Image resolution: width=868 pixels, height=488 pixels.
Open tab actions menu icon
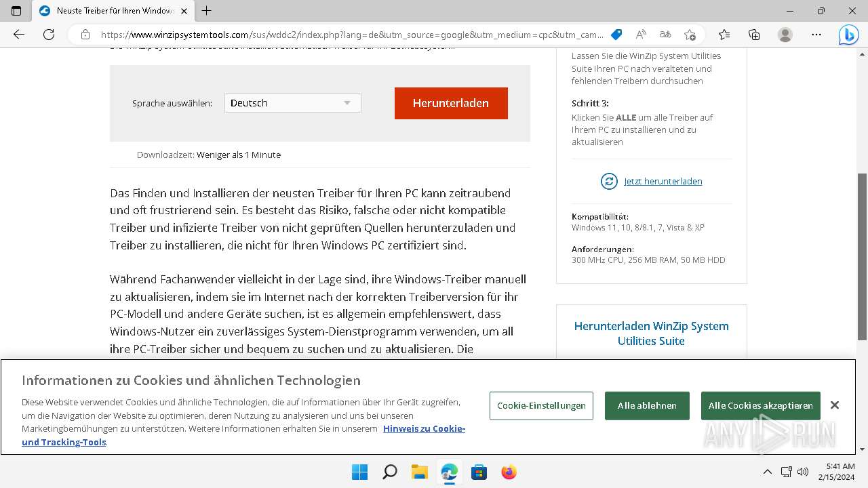tap(16, 11)
